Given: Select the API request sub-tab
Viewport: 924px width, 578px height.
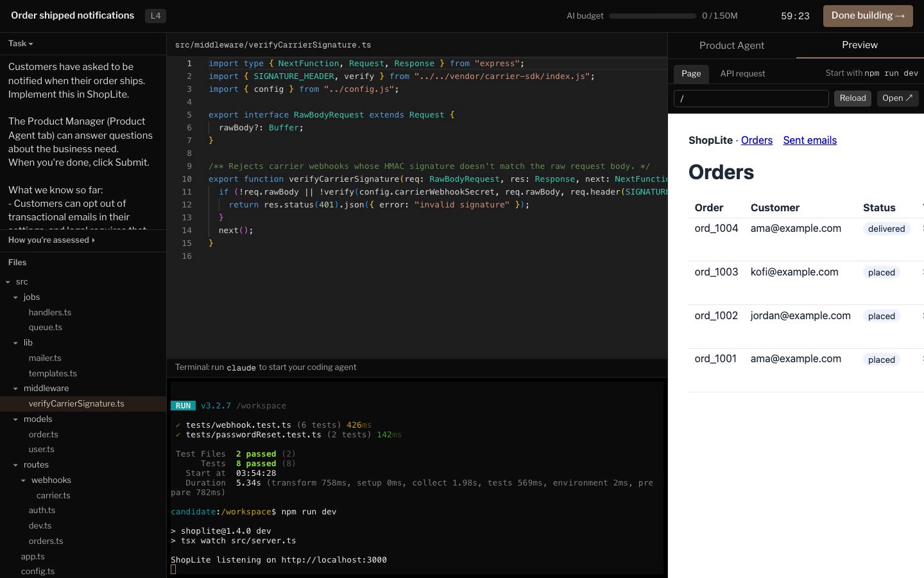Looking at the screenshot, I should (x=742, y=74).
